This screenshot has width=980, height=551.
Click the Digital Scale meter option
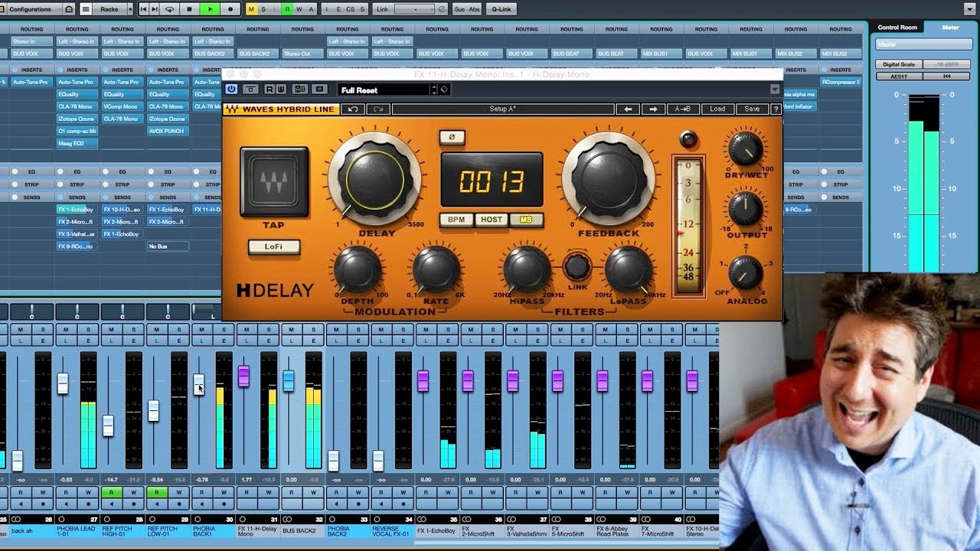(899, 64)
